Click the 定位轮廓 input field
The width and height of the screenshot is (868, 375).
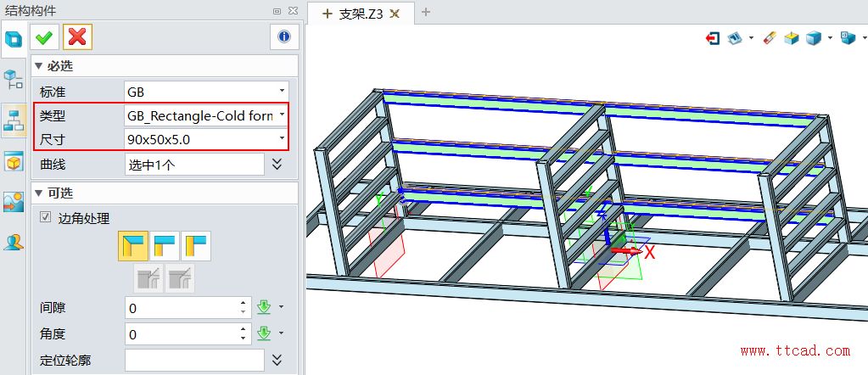(x=194, y=361)
